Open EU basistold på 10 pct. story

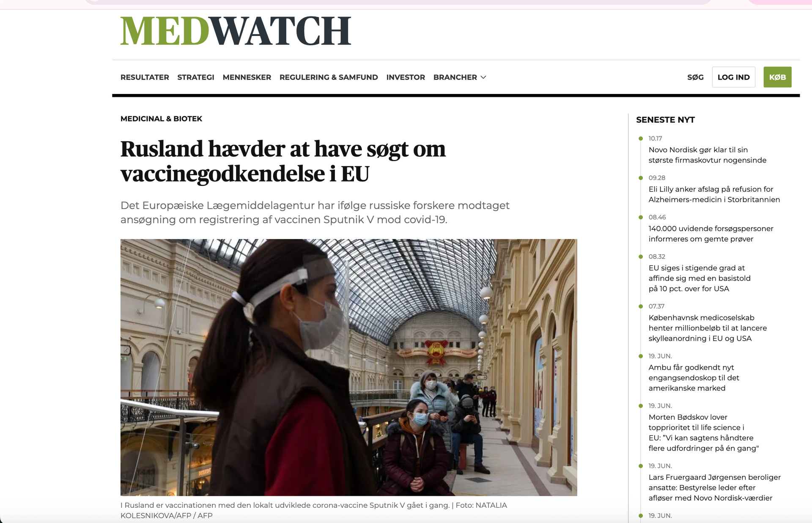pos(700,278)
